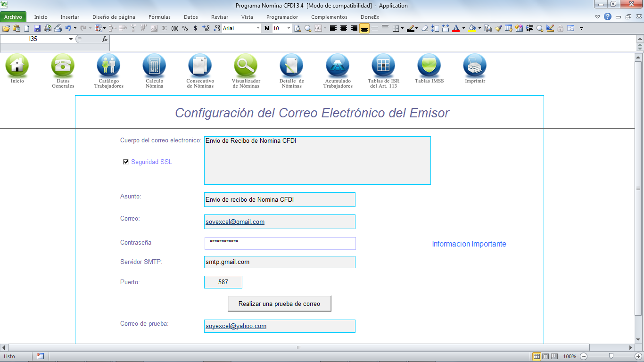
Task: Click the Open folder toolbar icon
Action: pyautogui.click(x=6, y=28)
